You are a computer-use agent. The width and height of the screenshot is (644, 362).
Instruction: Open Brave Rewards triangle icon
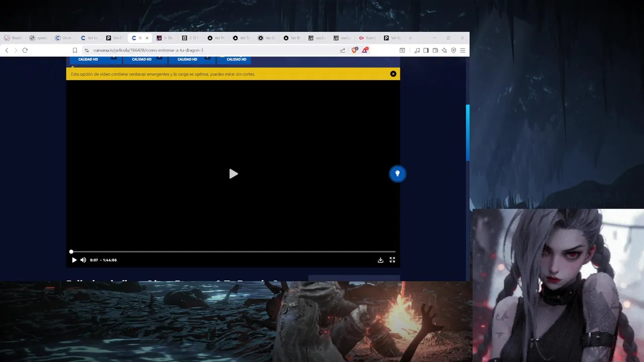(x=365, y=50)
